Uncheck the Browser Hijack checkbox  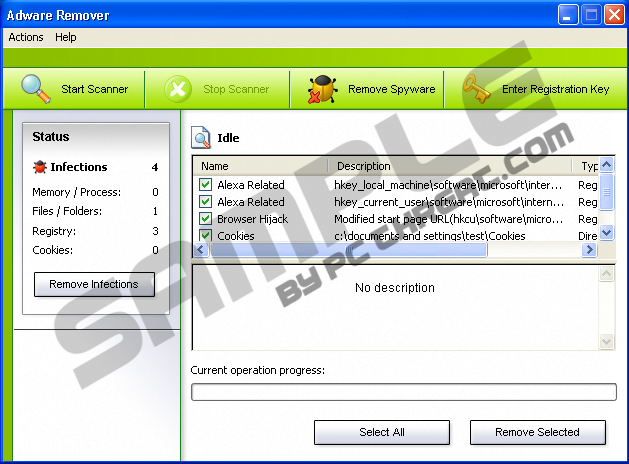pos(205,219)
